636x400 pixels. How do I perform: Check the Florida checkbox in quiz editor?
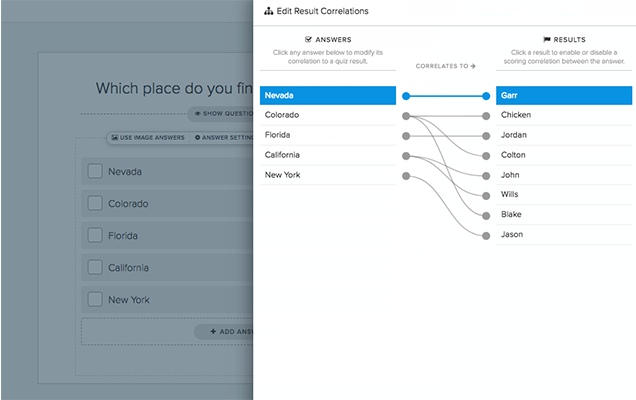95,235
